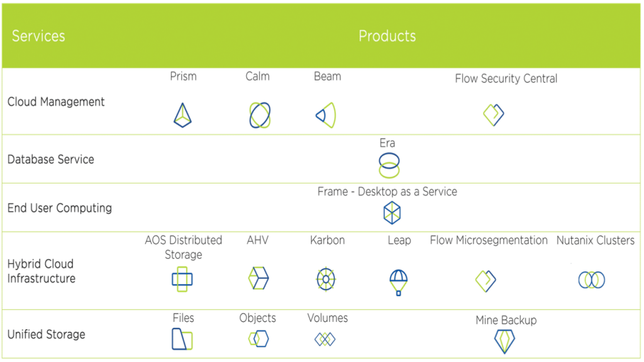
Task: Click the Prism pyramid icon
Action: [182, 115]
